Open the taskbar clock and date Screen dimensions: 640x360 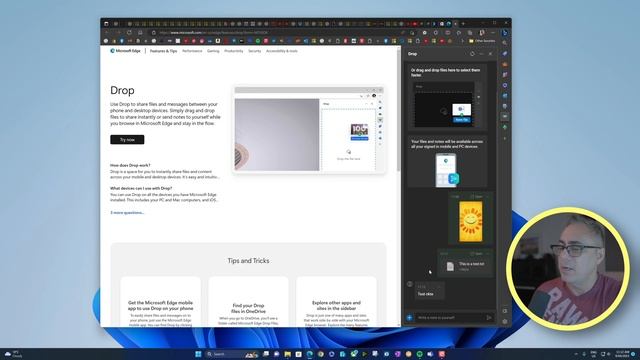tap(622, 354)
